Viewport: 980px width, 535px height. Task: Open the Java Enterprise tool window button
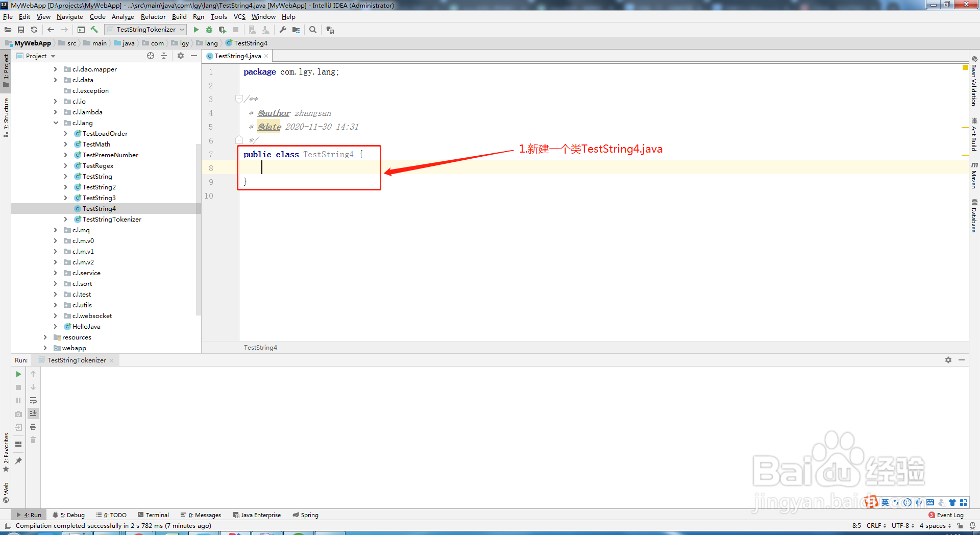(x=257, y=515)
